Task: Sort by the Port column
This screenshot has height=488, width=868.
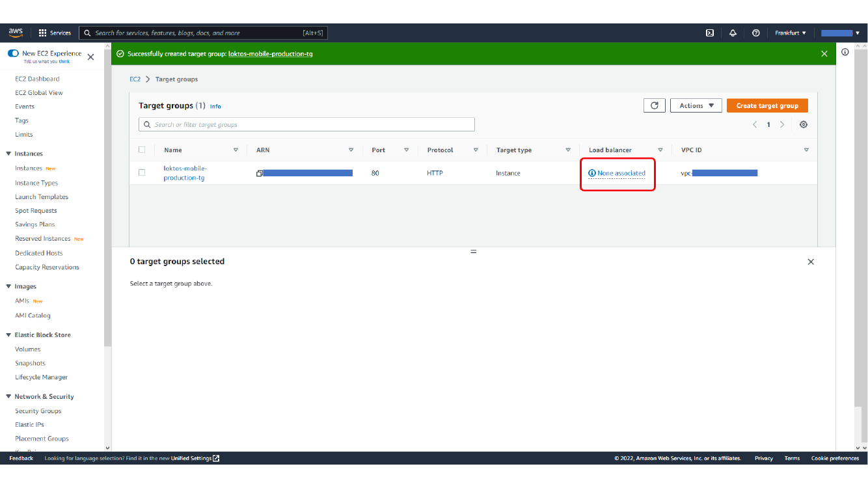Action: (x=406, y=150)
